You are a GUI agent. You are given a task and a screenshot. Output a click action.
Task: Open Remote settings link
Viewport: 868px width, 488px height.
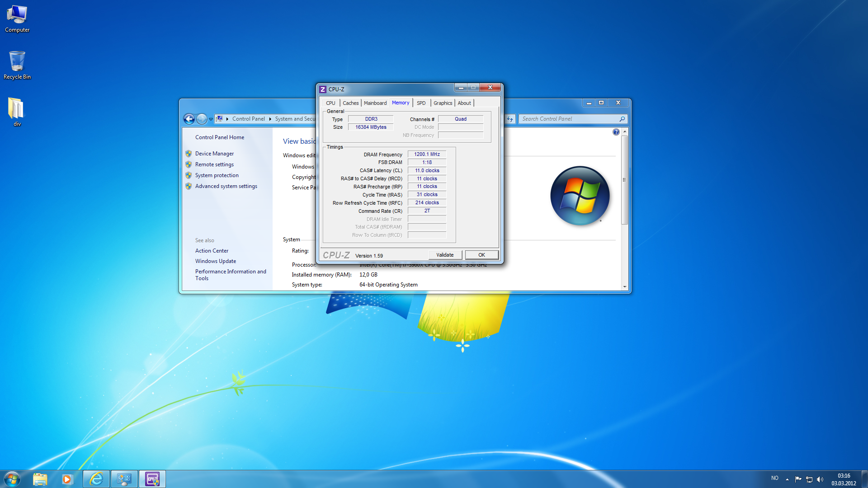point(214,164)
